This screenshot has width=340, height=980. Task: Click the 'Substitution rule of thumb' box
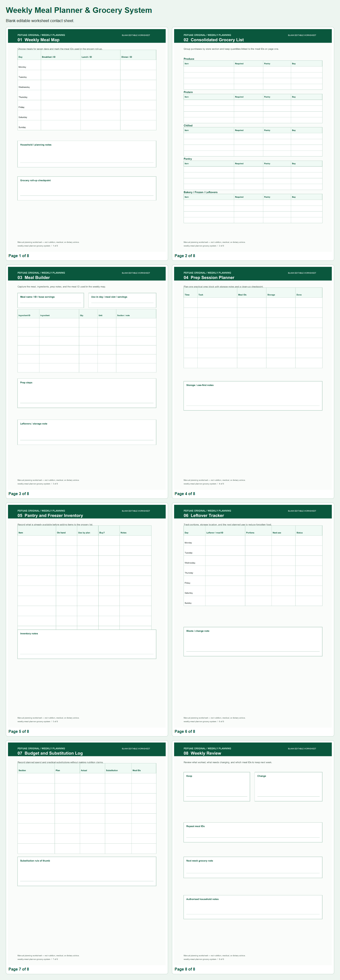click(87, 871)
